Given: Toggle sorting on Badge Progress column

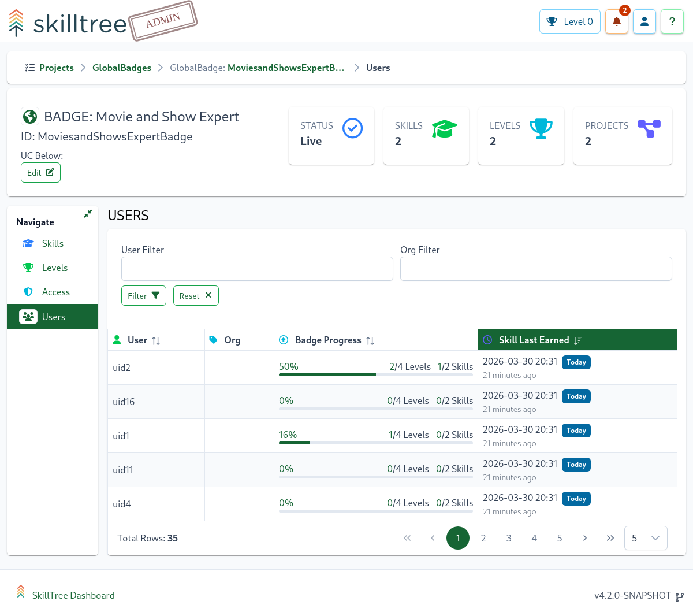Looking at the screenshot, I should 370,340.
